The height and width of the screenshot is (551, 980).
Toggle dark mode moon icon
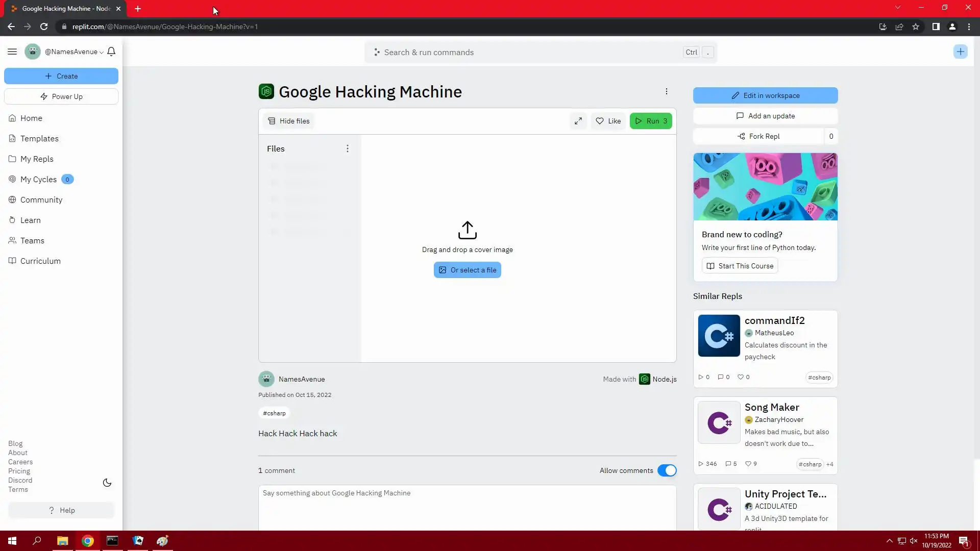coord(107,483)
